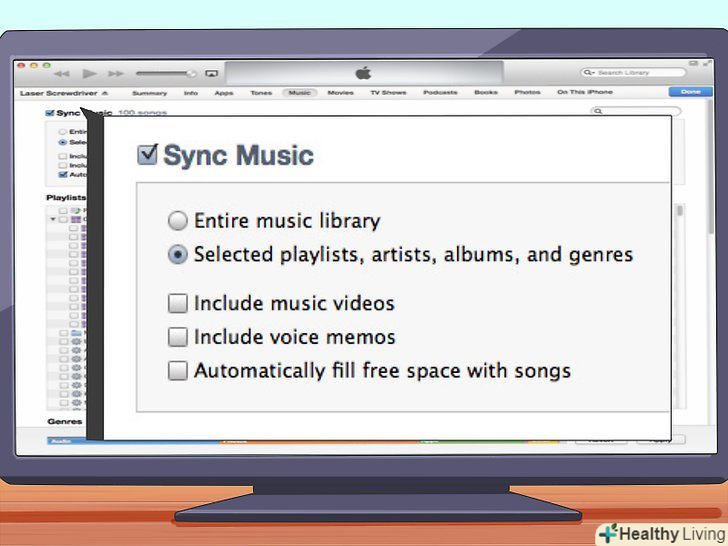Screen dimensions: 728x546
Task: Go to the TV Shows tab
Action: (388, 93)
